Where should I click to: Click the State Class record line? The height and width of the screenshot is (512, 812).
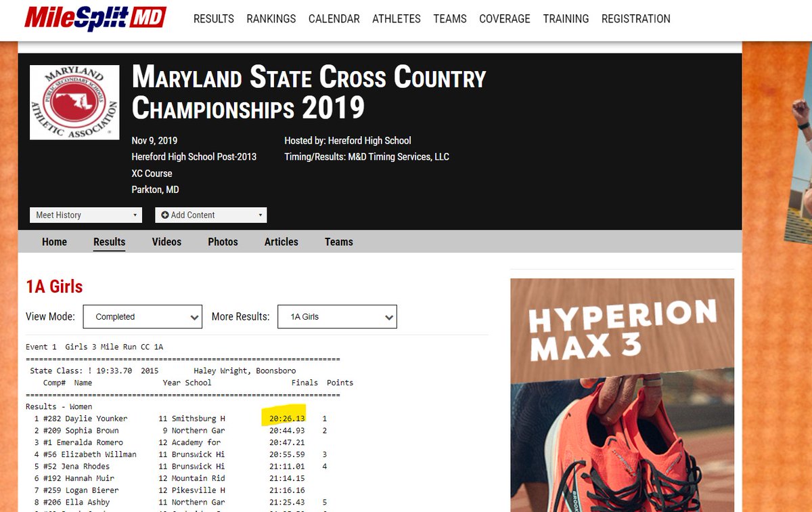[163, 371]
